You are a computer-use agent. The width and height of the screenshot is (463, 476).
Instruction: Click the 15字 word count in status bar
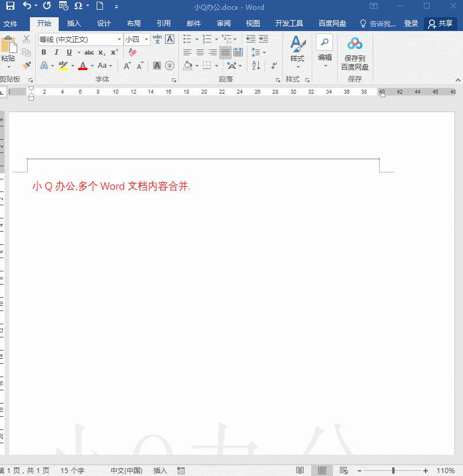(x=71, y=470)
